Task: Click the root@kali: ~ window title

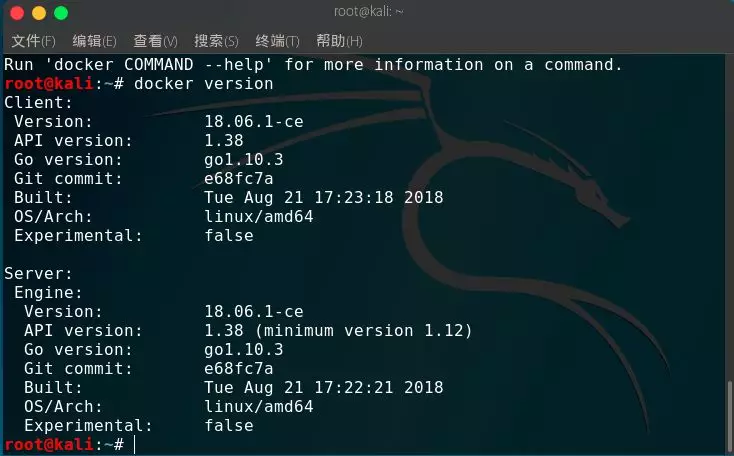Action: tap(368, 12)
